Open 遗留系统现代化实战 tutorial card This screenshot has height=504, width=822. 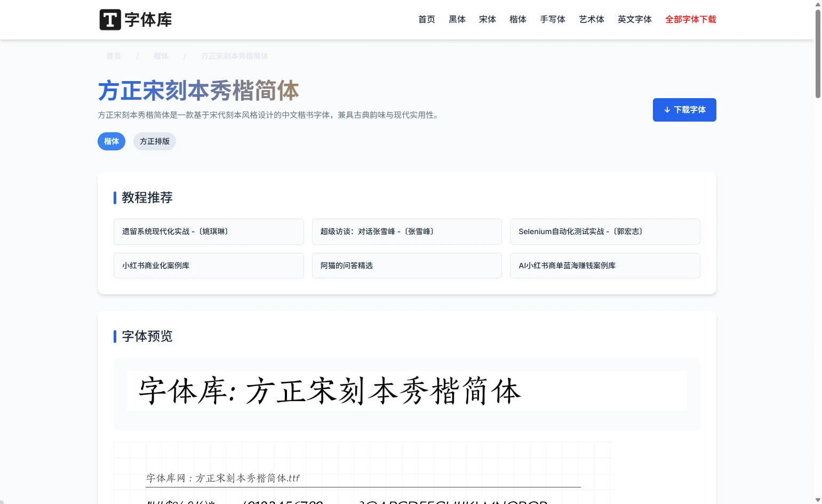click(x=209, y=231)
